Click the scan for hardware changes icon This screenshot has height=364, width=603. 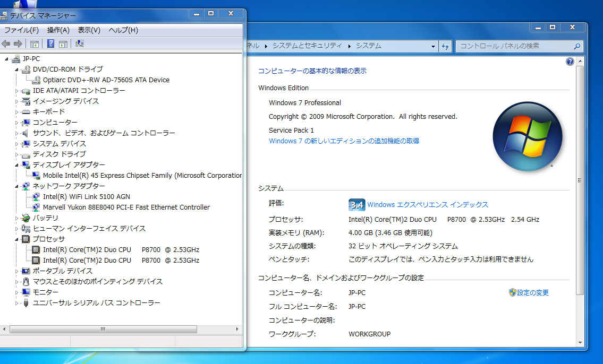[80, 44]
